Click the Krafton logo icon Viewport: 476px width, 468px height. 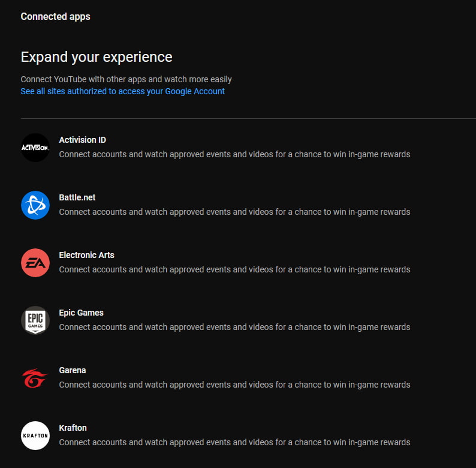[35, 436]
